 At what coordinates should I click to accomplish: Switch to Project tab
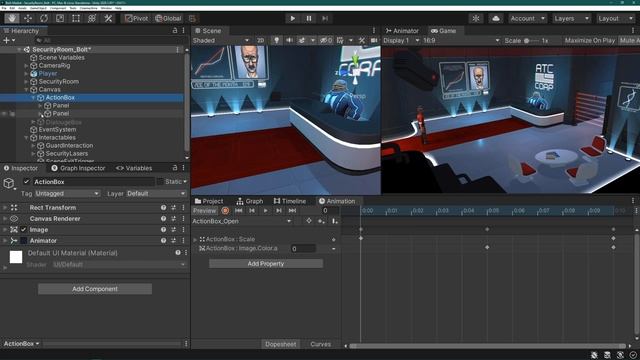pyautogui.click(x=209, y=201)
